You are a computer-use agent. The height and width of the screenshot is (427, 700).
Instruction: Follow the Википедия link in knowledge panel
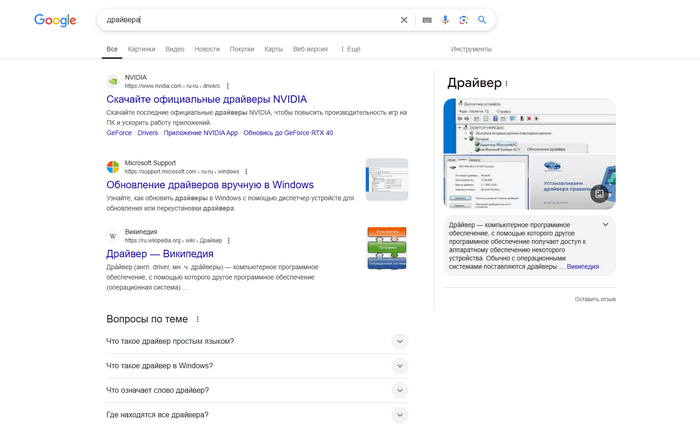[583, 267]
